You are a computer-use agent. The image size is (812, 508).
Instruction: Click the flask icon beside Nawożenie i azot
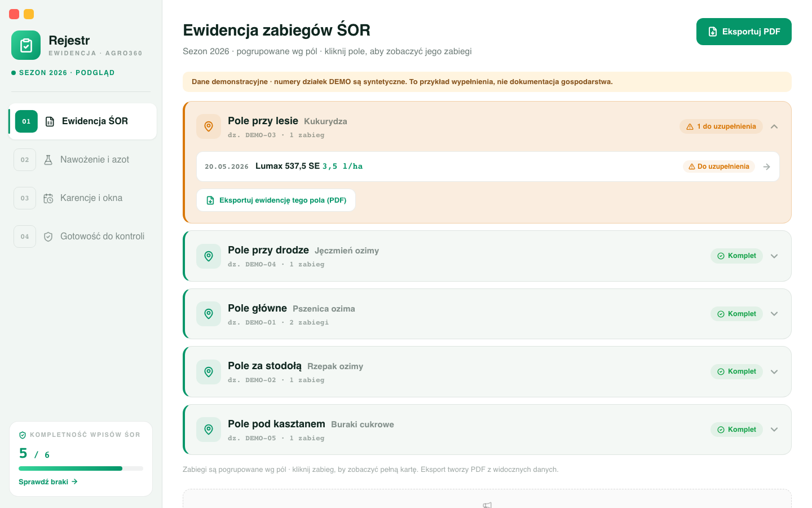(x=48, y=160)
